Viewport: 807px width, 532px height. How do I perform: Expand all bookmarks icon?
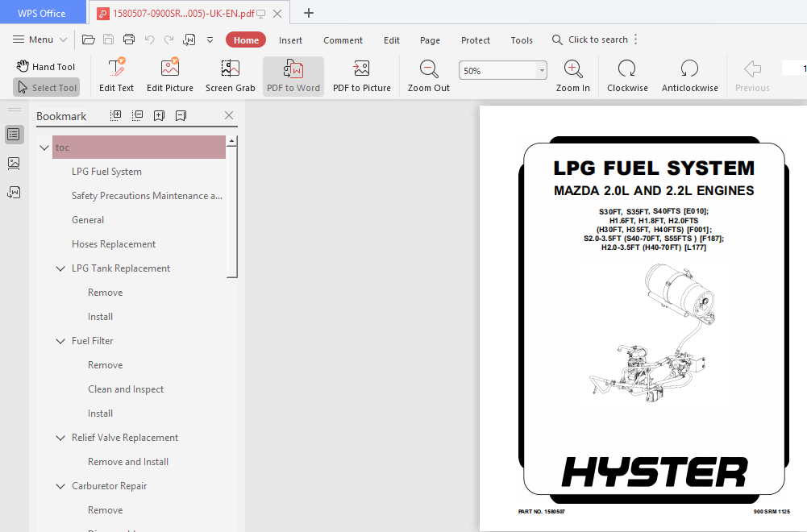tap(116, 115)
